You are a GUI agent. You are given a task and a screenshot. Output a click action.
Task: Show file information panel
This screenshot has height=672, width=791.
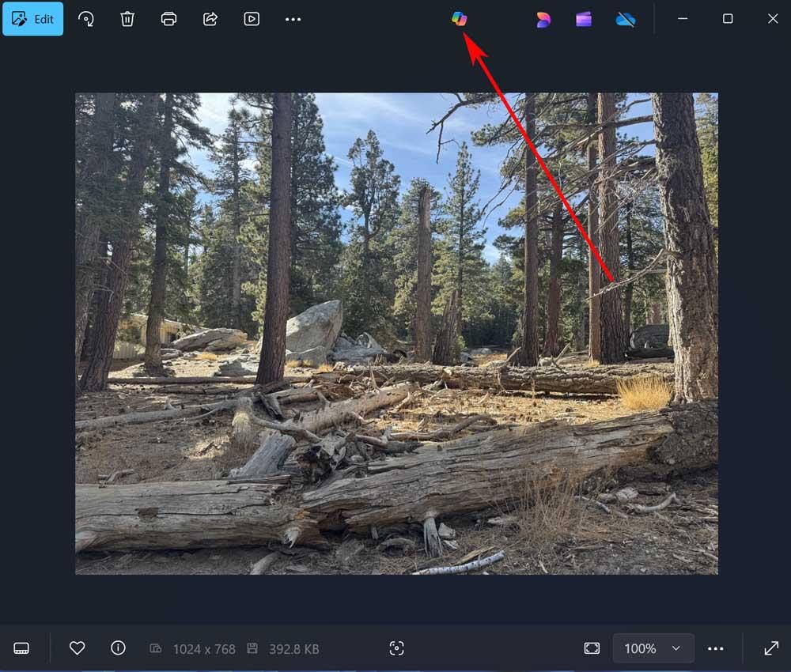point(118,647)
